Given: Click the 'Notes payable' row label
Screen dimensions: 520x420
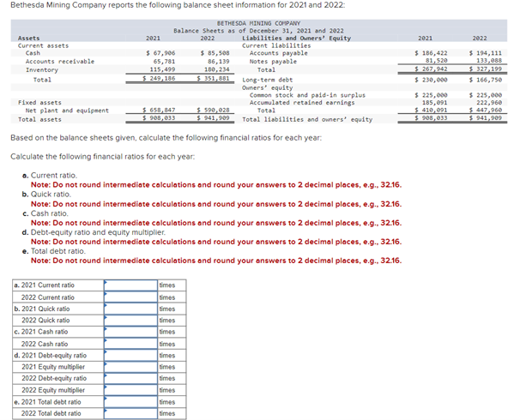Looking at the screenshot, I should click(273, 62).
